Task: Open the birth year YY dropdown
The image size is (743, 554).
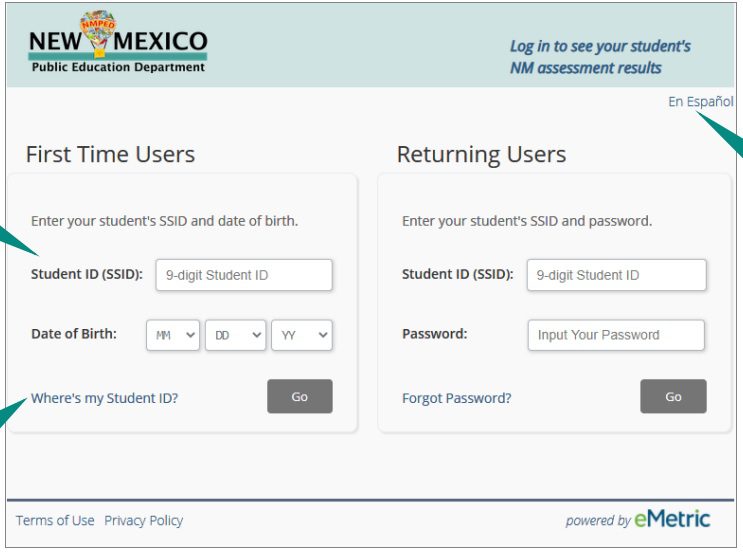Action: 301,336
